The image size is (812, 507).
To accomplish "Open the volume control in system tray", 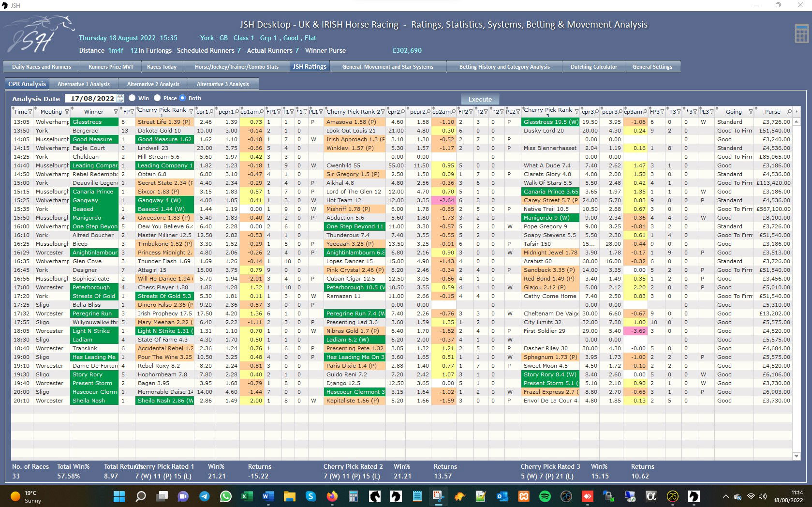I will click(x=763, y=496).
